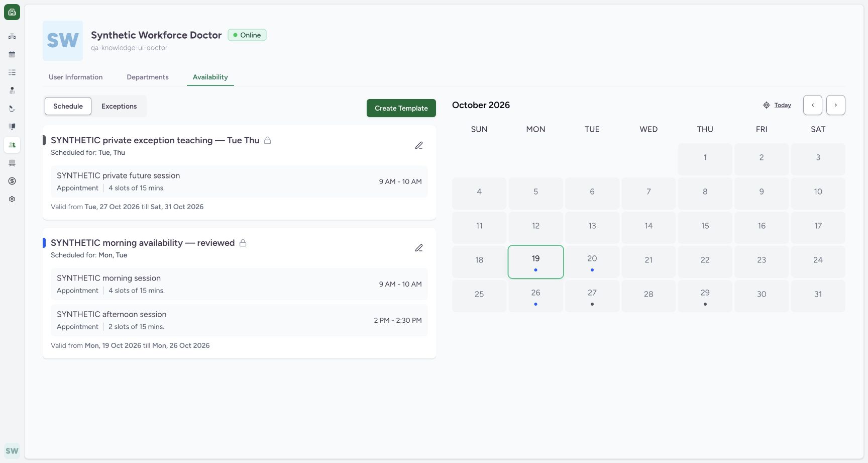
Task: Select October 20 on the calendar
Action: [592, 262]
